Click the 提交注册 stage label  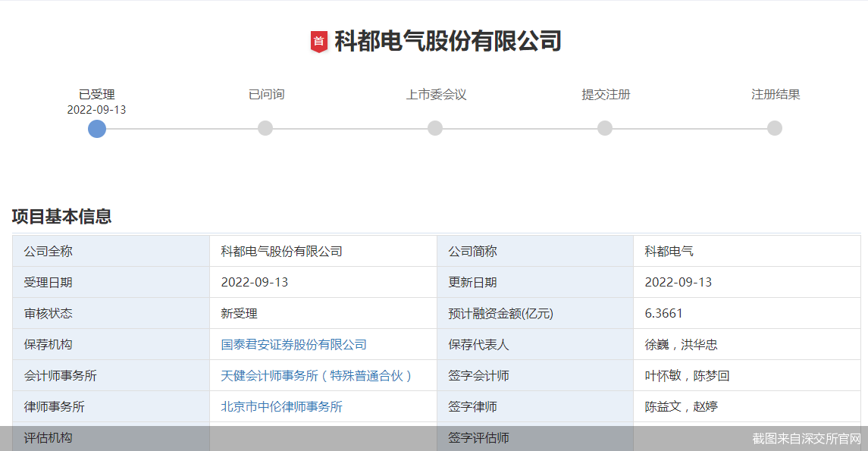coord(606,95)
